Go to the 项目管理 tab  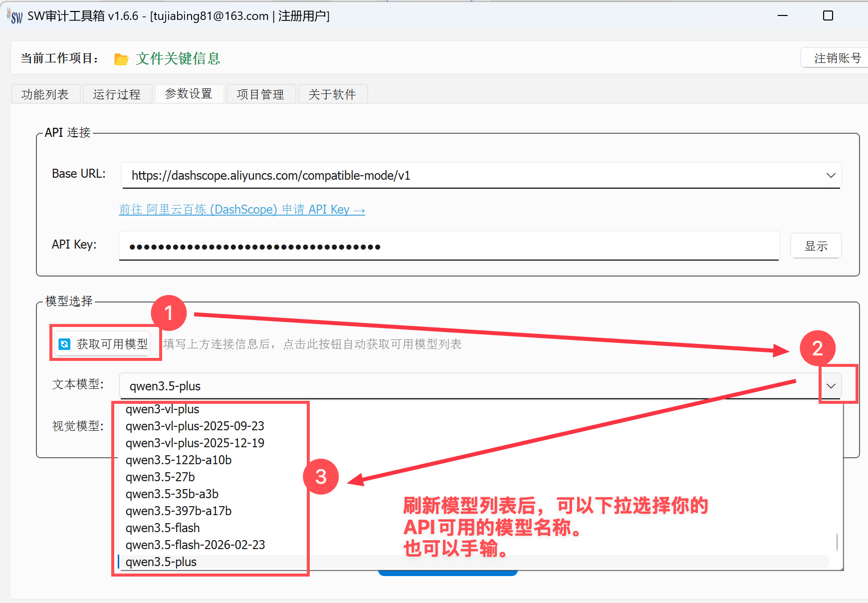coord(260,94)
